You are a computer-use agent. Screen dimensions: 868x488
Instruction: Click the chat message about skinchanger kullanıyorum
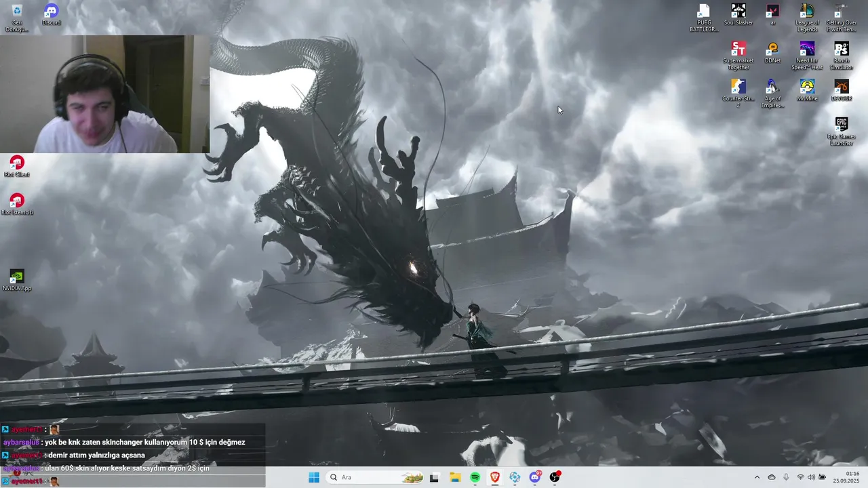point(145,443)
